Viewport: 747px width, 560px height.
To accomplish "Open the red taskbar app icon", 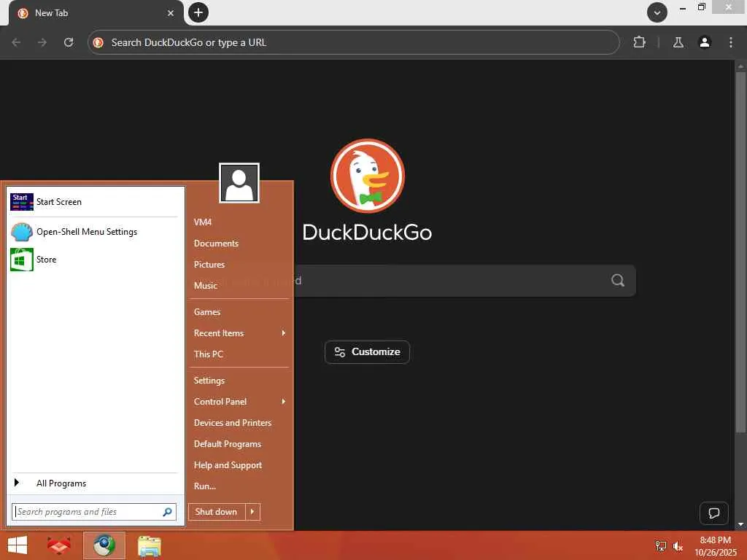I will (59, 545).
